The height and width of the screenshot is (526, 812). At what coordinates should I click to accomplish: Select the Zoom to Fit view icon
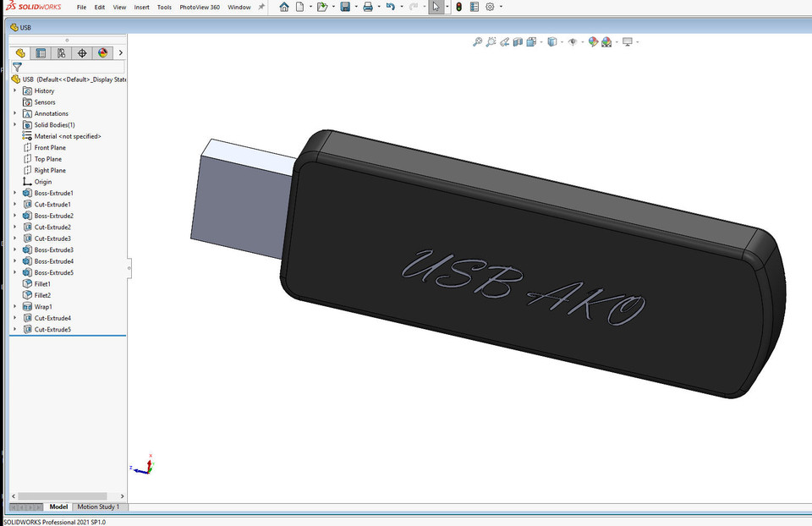(478, 41)
